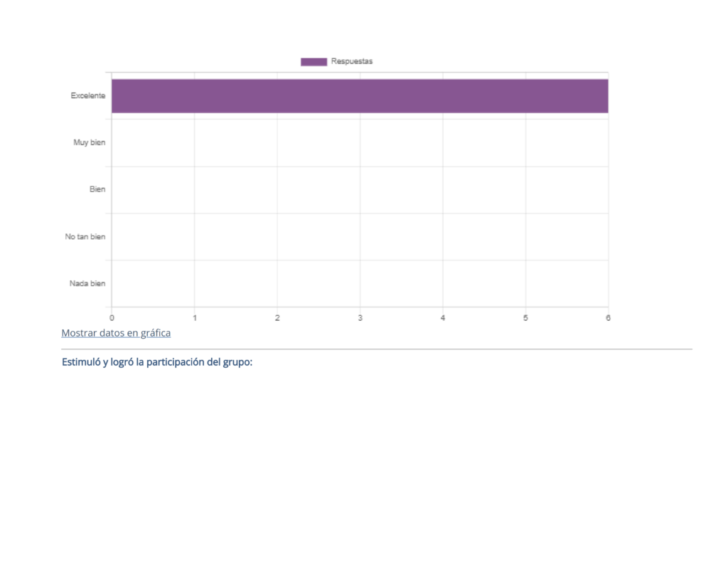Click the Bien category label
This screenshot has width=728, height=562.
click(x=97, y=190)
